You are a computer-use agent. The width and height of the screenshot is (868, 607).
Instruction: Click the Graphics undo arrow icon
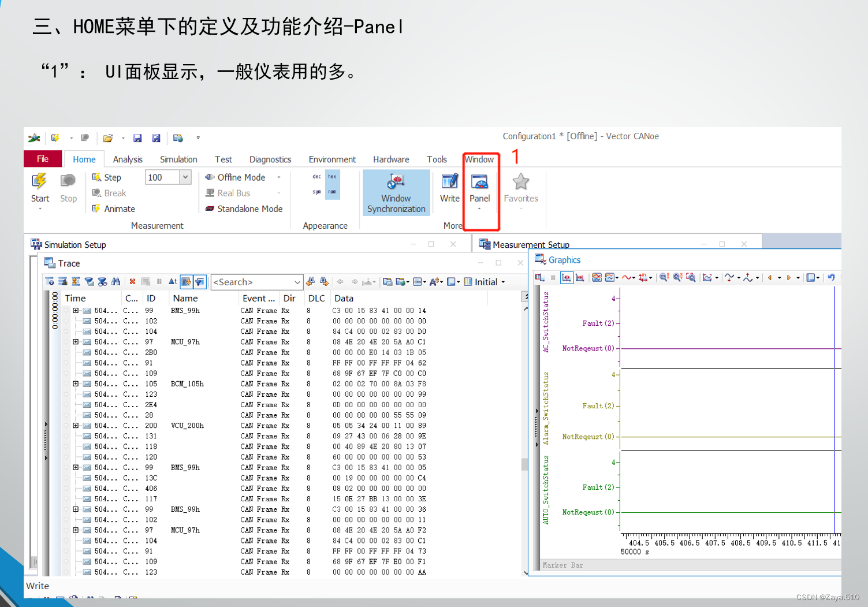click(831, 277)
